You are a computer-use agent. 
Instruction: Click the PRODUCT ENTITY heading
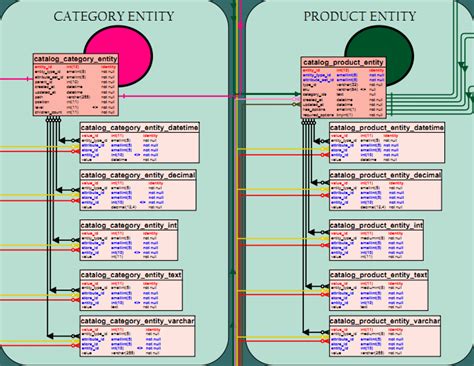[x=360, y=16]
